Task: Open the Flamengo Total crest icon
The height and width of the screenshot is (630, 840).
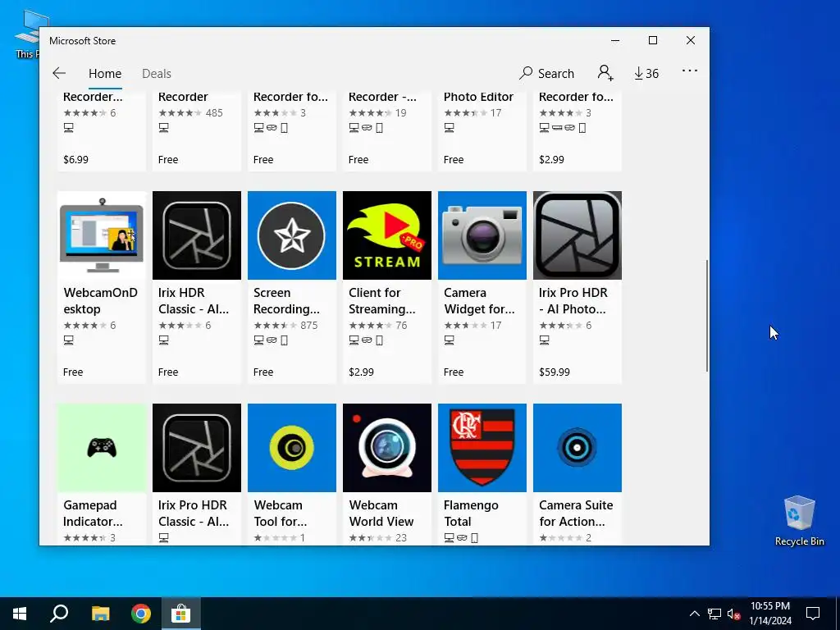Action: click(x=482, y=448)
